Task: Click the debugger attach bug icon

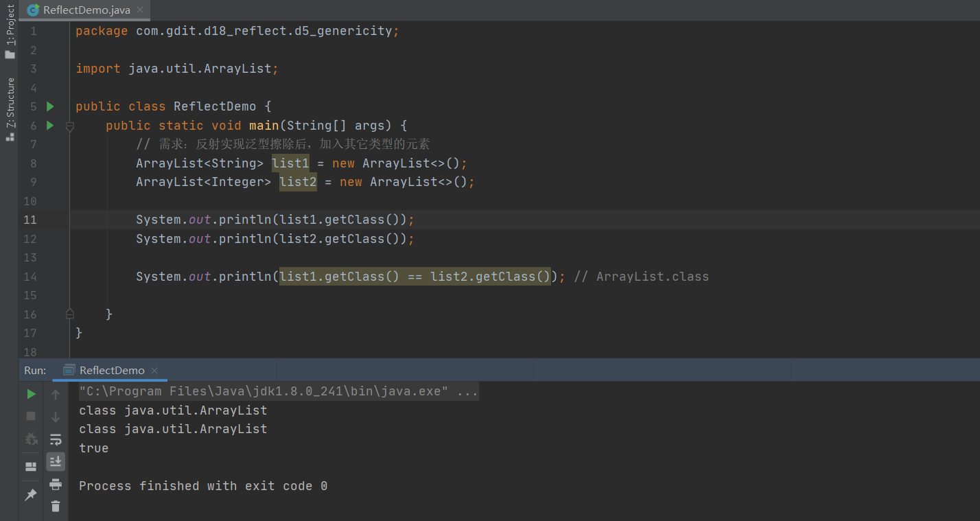Action: pyautogui.click(x=31, y=439)
